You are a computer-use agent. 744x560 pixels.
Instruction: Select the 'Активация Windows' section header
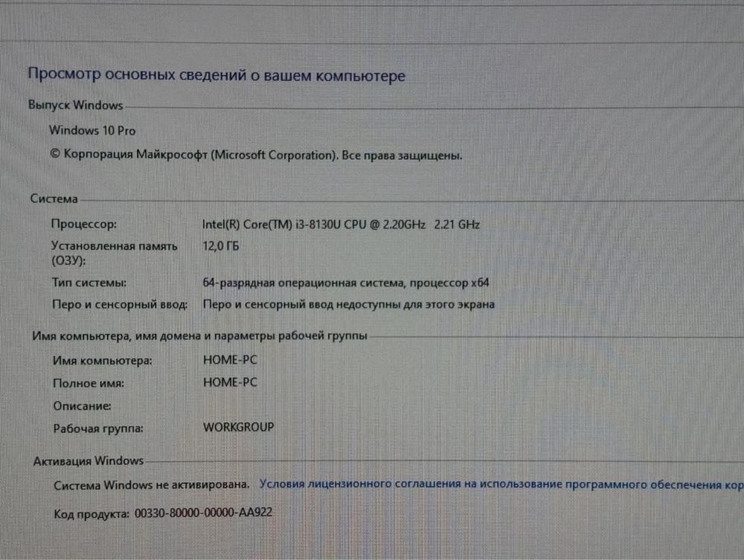89,460
